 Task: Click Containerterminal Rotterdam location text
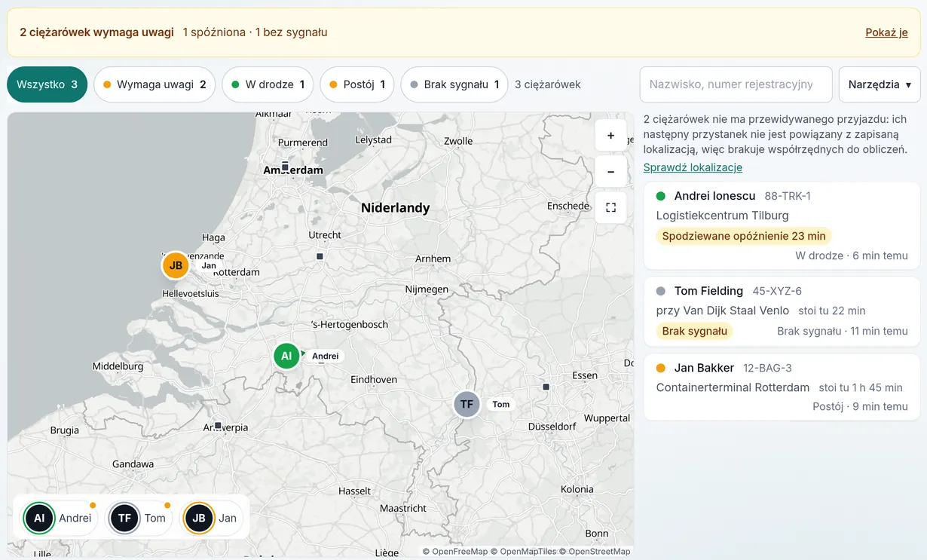(733, 387)
